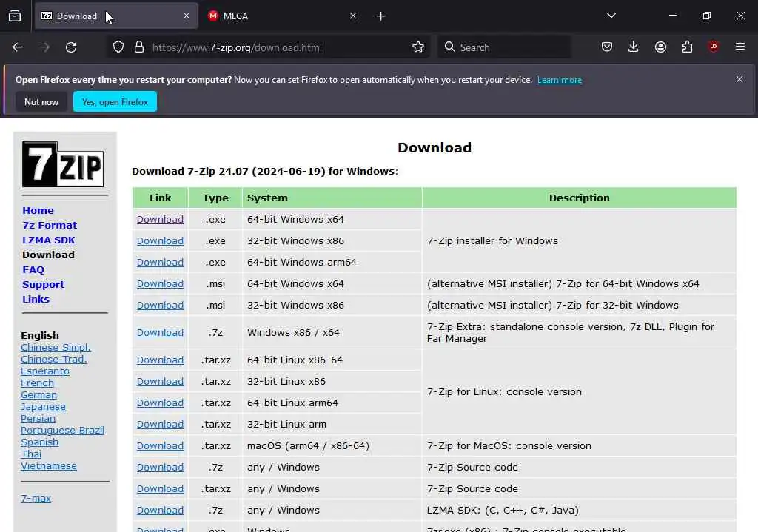Download tar.xz for macOS arm64 / x86-64
Viewport: 758px width, 532px height.
point(160,446)
